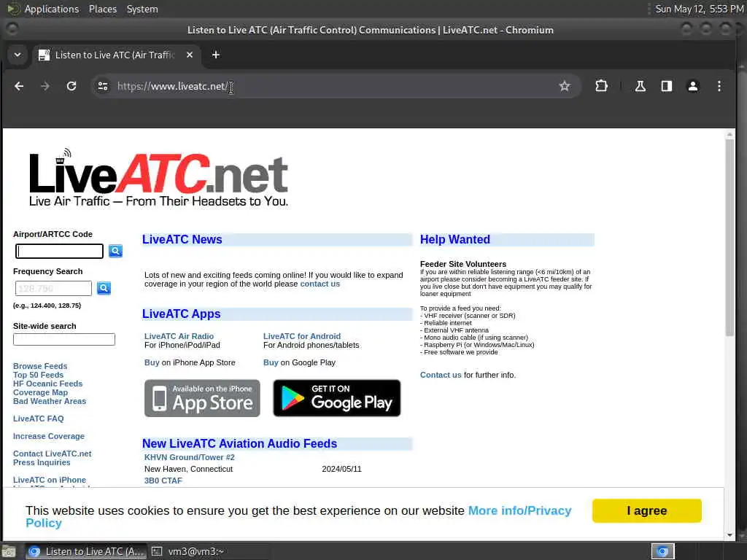Click Contact us link under Help Wanted
The height and width of the screenshot is (560, 747).
[x=441, y=376]
